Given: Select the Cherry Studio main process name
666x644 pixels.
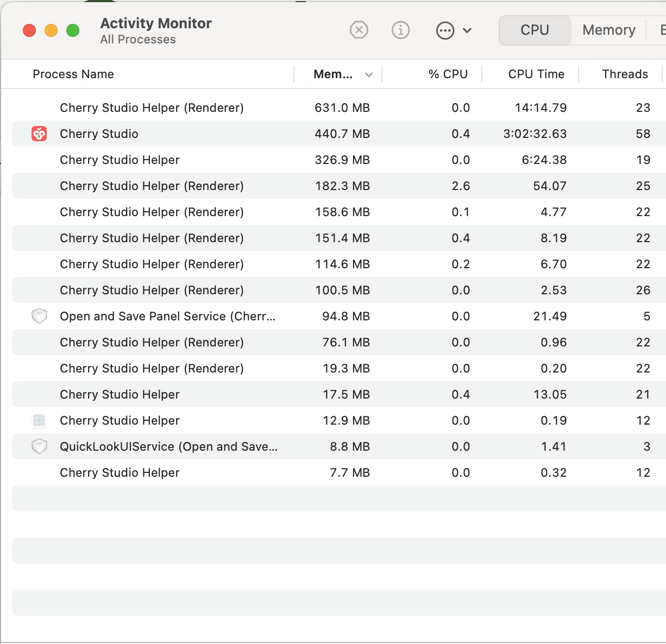Looking at the screenshot, I should pos(99,134).
